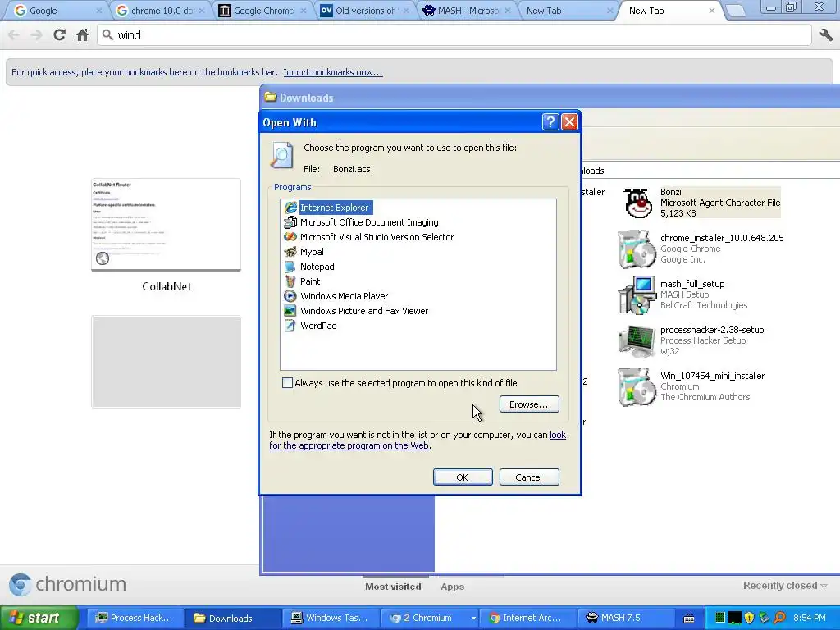Switch to the Old versions of tab

(x=364, y=11)
